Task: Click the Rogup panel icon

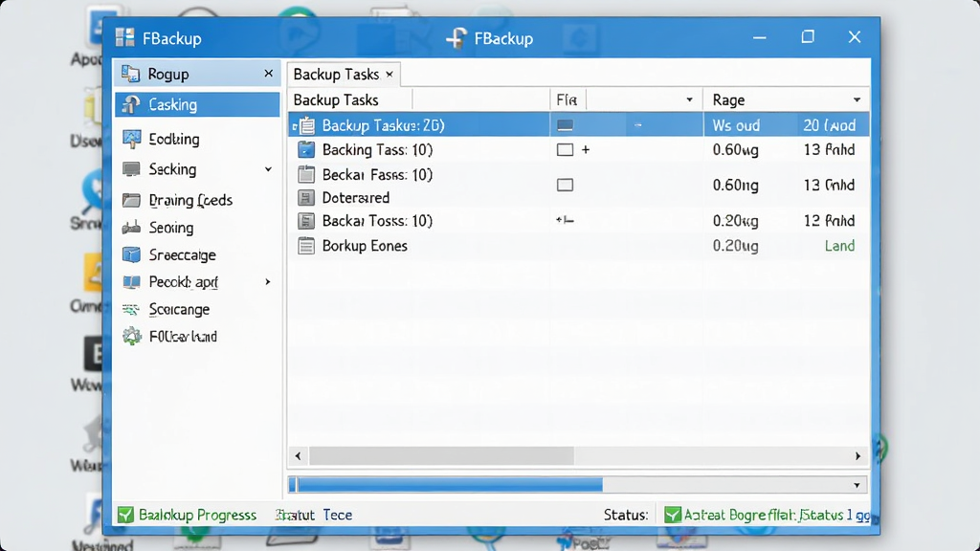Action: [130, 74]
